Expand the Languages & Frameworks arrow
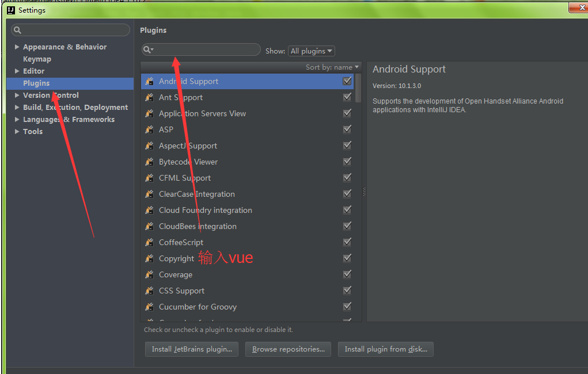Image resolution: width=588 pixels, height=374 pixels. [x=17, y=119]
